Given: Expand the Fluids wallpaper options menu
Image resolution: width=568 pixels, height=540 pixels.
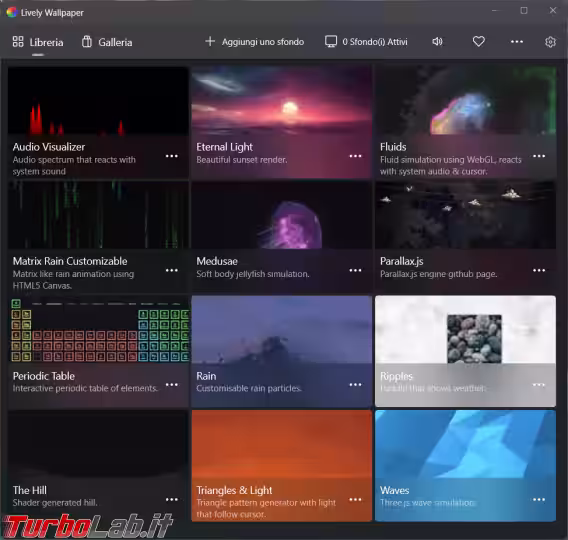Looking at the screenshot, I should pyautogui.click(x=539, y=156).
